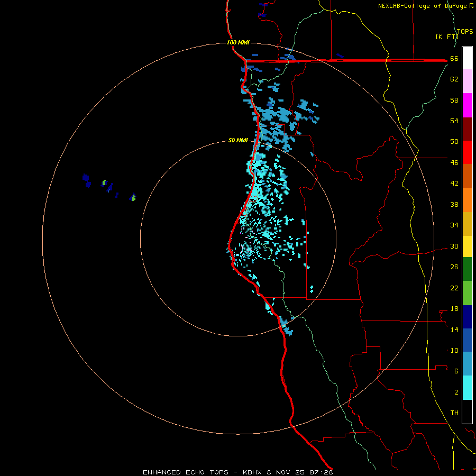
Task: Click the TOPS legend heading
Action: (x=465, y=31)
